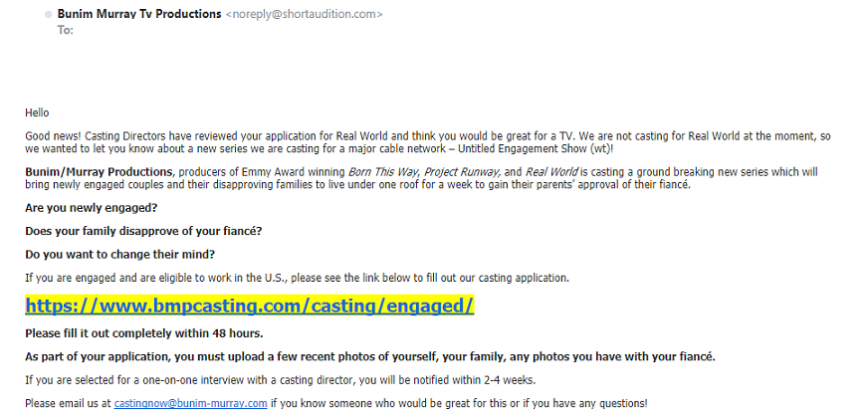Click the question Are you newly engaged?

[92, 208]
